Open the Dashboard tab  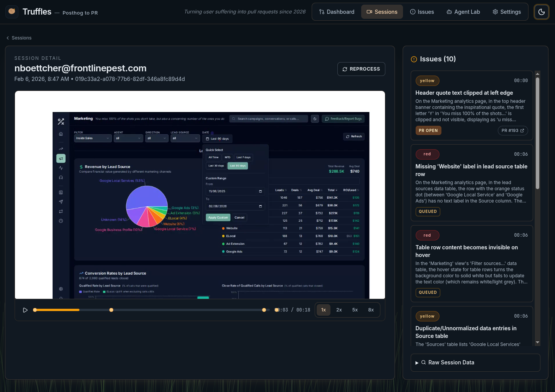(337, 12)
